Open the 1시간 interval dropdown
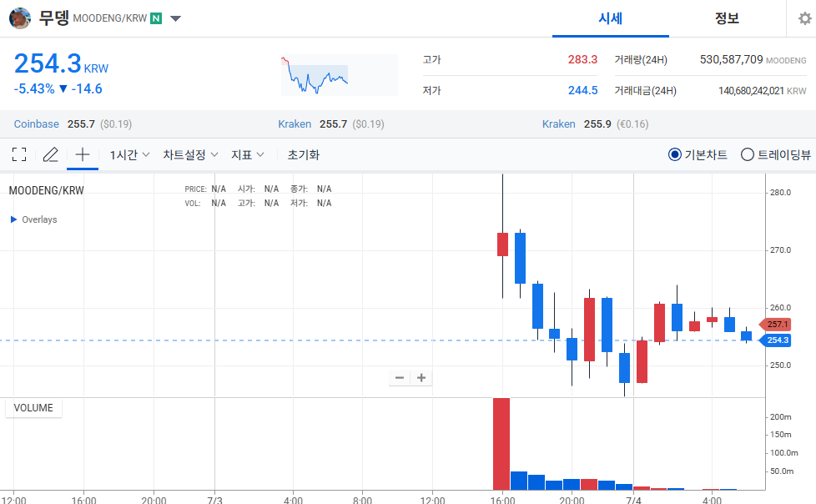Image resolution: width=816 pixels, height=504 pixels. tap(129, 154)
